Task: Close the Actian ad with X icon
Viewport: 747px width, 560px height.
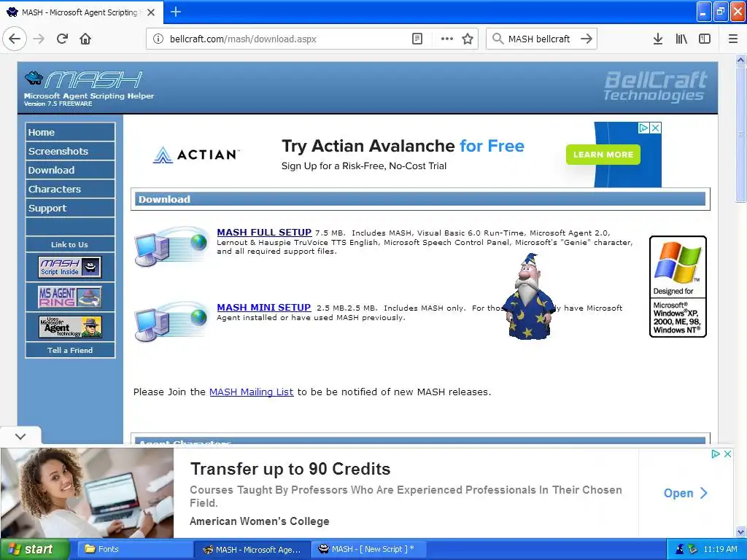Action: (656, 128)
